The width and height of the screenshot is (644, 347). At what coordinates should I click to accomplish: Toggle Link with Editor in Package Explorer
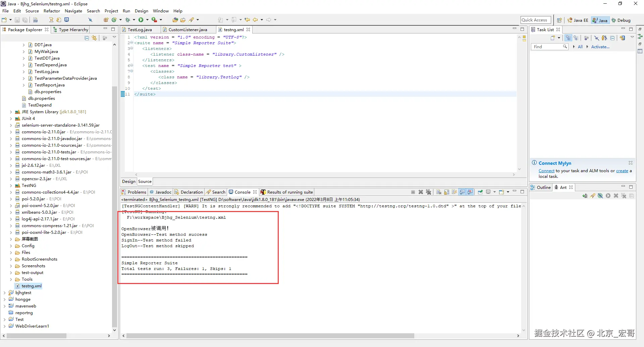coord(94,38)
